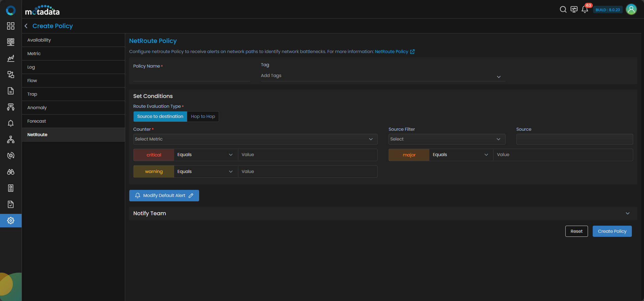Select the Anomaly policy tab
644x301 pixels.
(37, 108)
